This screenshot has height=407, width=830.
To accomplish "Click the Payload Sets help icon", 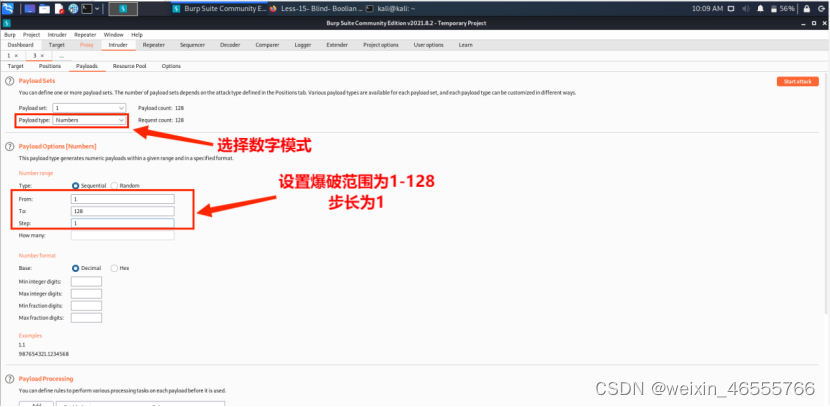I will (9, 81).
